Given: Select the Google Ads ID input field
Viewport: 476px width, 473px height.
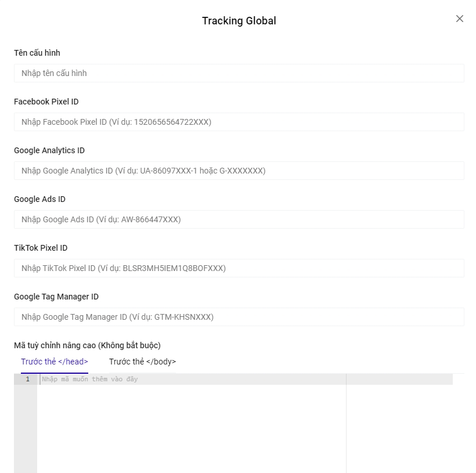Looking at the screenshot, I should point(239,219).
